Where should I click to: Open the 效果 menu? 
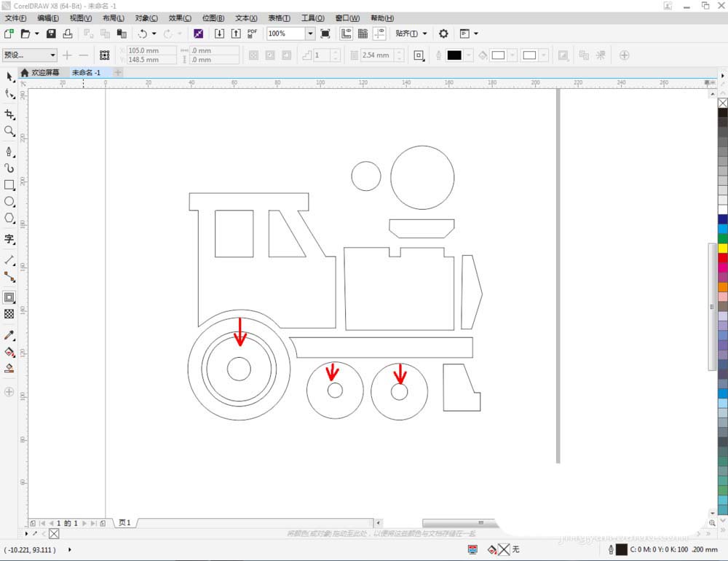click(180, 18)
